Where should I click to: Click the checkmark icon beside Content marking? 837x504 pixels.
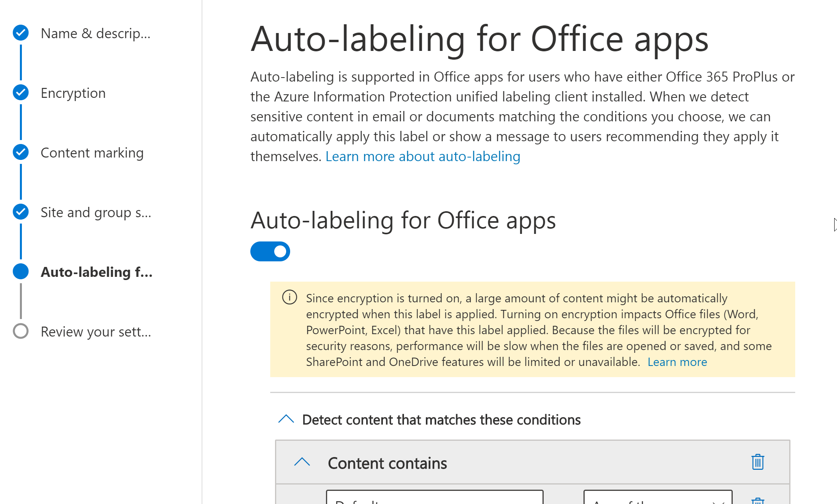[x=20, y=152]
